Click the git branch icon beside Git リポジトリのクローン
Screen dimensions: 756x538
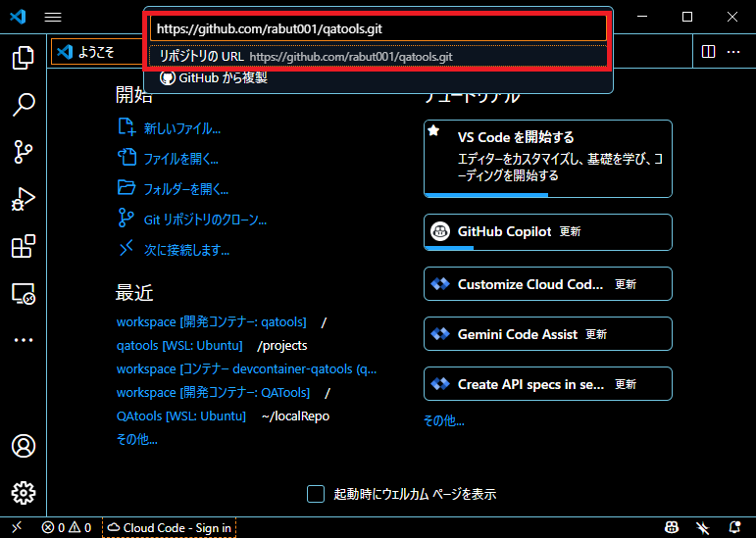(x=126, y=218)
